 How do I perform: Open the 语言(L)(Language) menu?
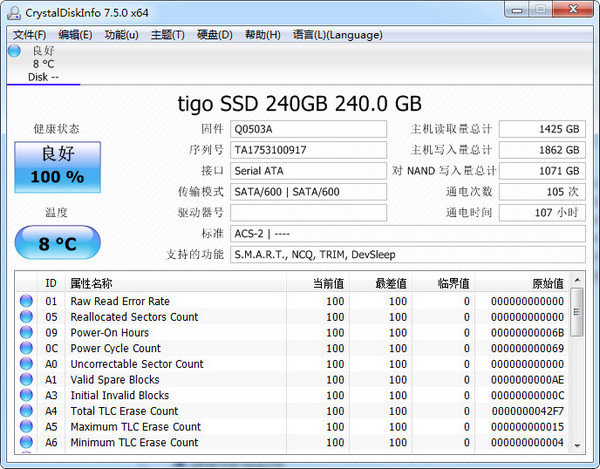coord(337,34)
